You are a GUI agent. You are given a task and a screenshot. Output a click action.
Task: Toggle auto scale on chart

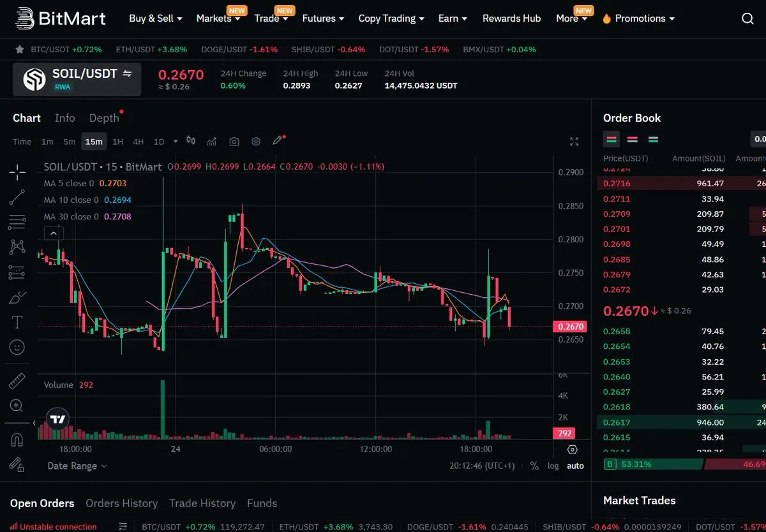coord(575,466)
